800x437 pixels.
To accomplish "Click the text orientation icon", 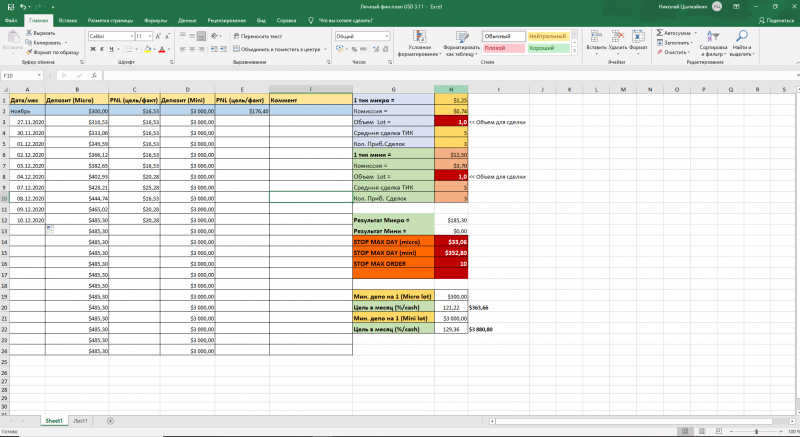I will [215, 36].
